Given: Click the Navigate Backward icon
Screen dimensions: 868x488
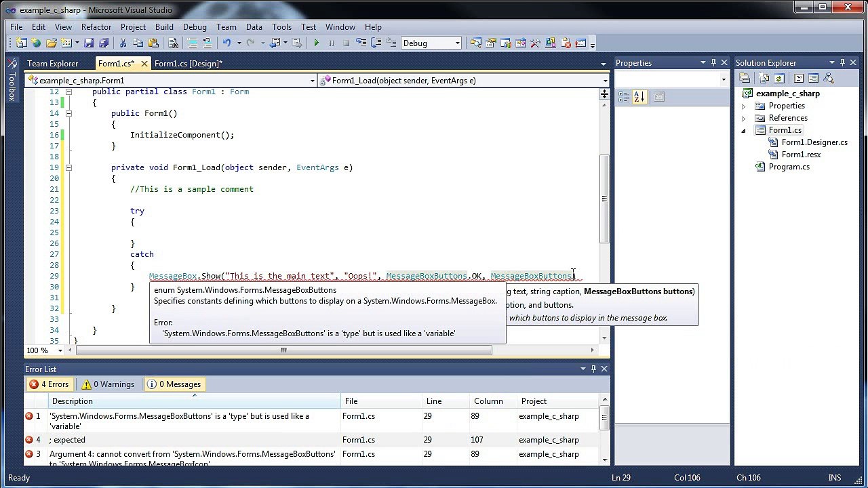Looking at the screenshot, I should pos(274,43).
